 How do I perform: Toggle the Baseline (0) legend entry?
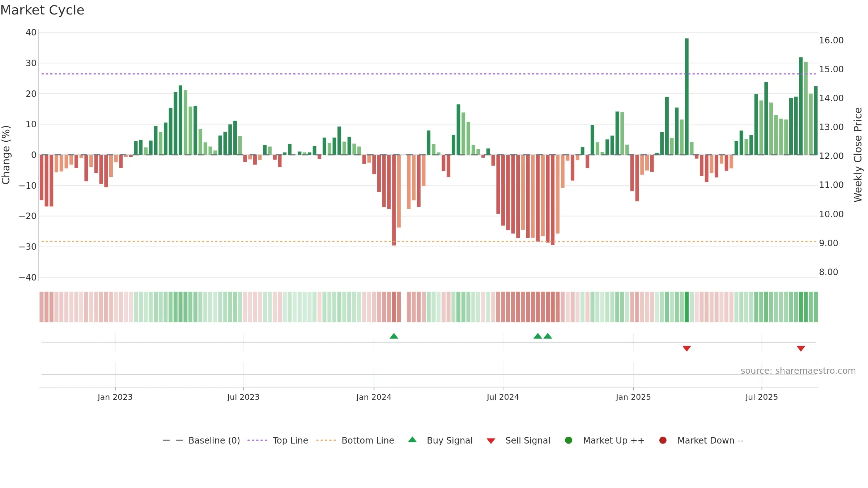click(x=201, y=440)
